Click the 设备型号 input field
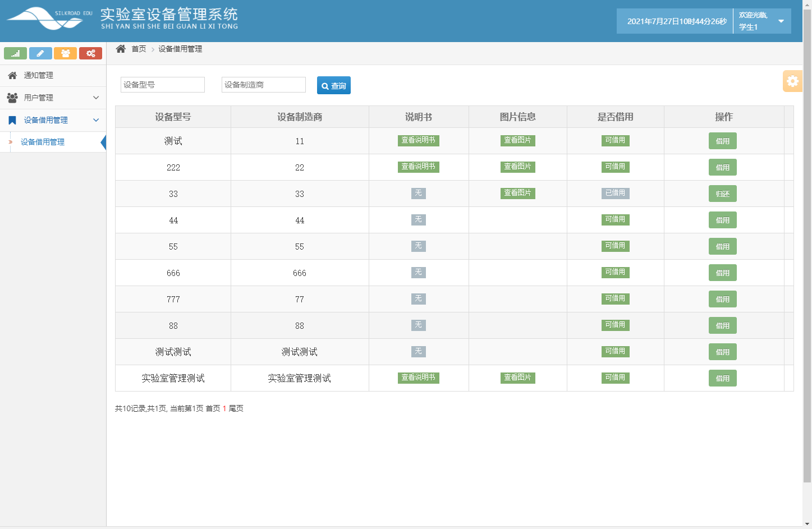This screenshot has height=529, width=812. tap(162, 85)
